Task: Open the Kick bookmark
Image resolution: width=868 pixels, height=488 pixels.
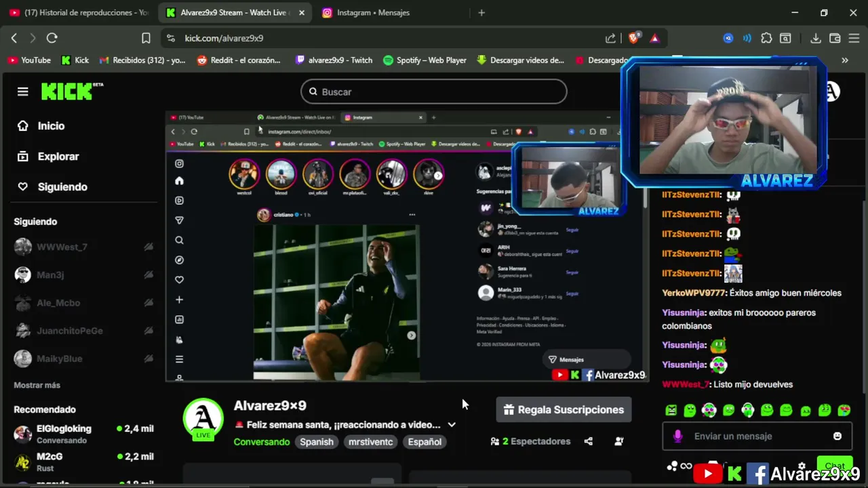Action: [75, 60]
